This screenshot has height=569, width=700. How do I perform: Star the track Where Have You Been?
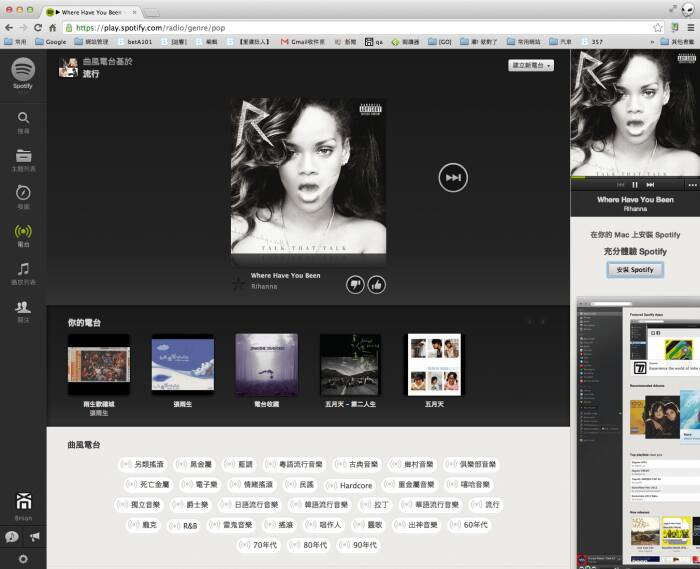tap(238, 283)
